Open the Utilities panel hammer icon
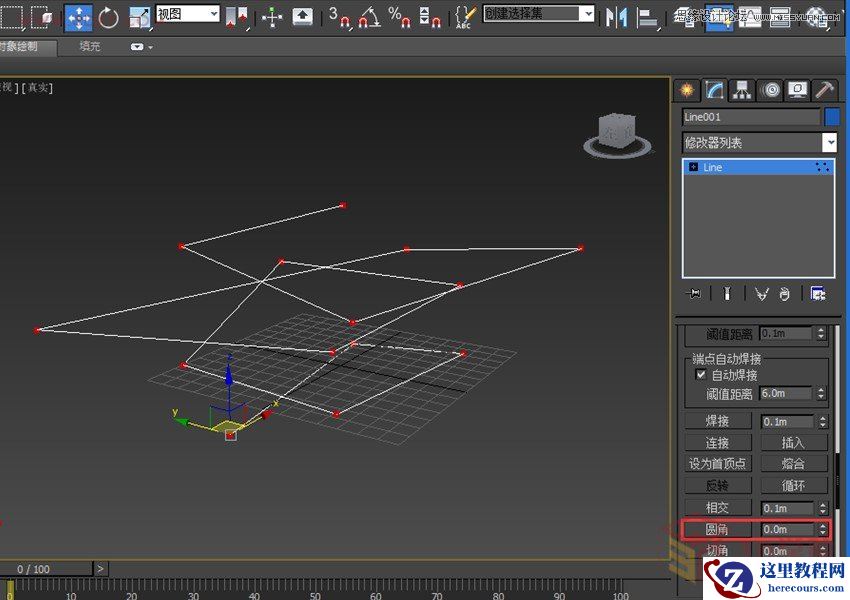The width and height of the screenshot is (850, 600). [x=822, y=90]
